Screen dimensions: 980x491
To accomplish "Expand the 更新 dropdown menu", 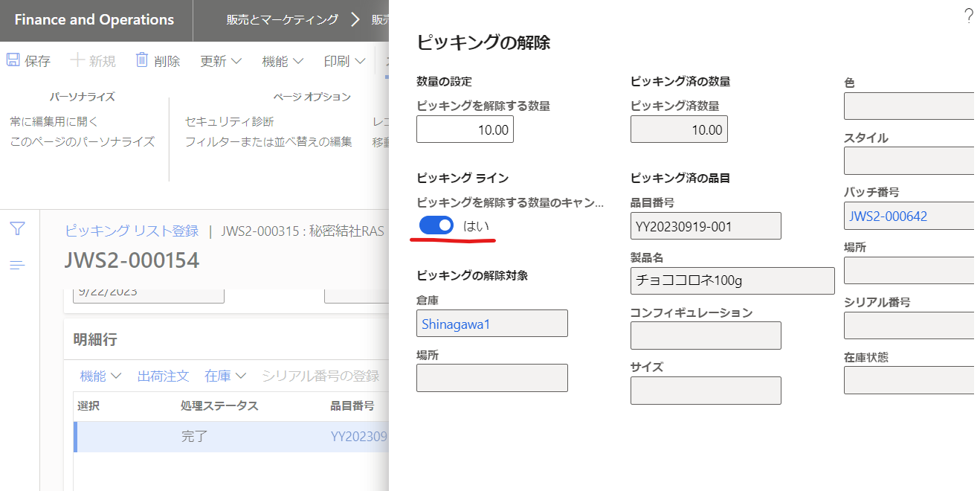I will tap(221, 61).
